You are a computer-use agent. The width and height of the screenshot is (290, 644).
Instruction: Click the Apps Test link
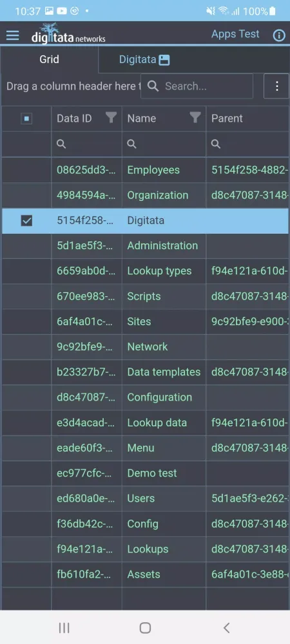tap(235, 33)
